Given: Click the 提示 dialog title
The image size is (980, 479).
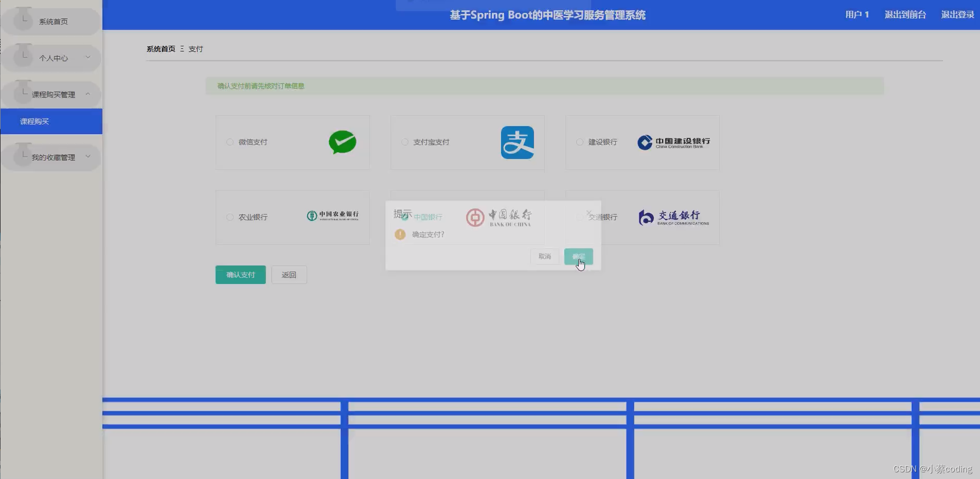Looking at the screenshot, I should (403, 214).
